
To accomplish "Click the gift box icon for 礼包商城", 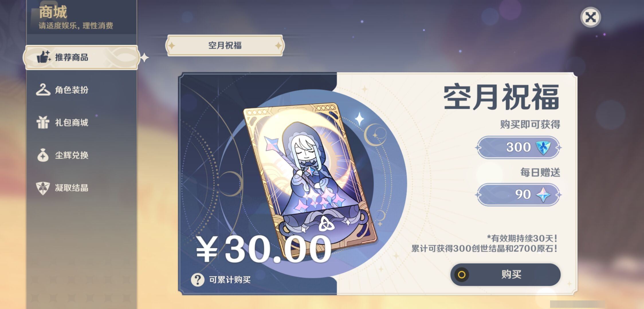I will point(43,122).
